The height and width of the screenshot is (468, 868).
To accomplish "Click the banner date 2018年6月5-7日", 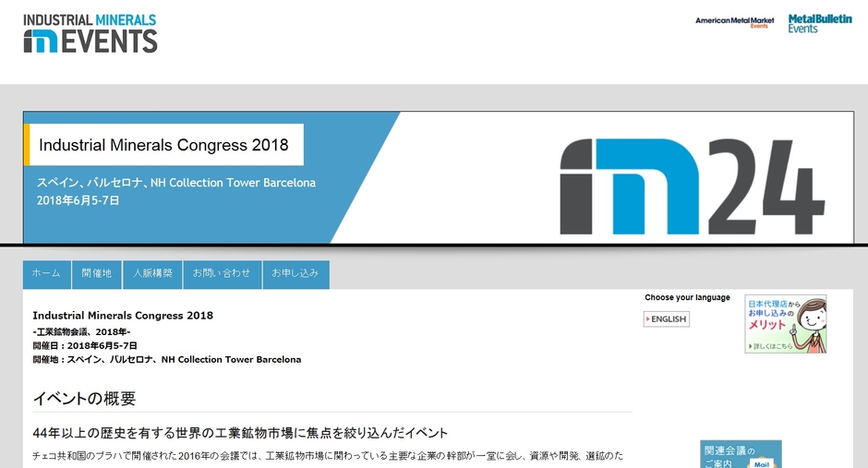I will point(78,201).
